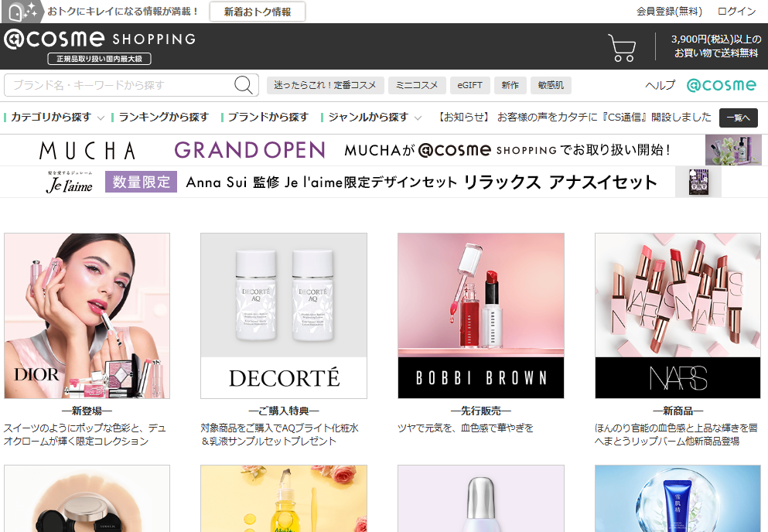Open the teal @cosme site logo
Image resolution: width=768 pixels, height=532 pixels.
721,85
